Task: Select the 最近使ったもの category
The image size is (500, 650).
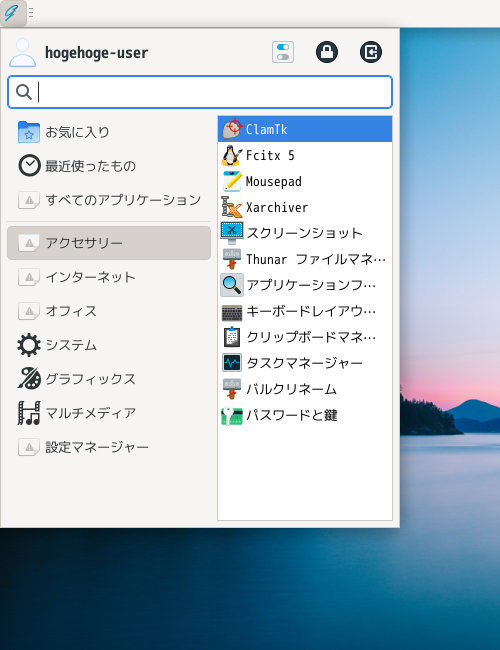Action: tap(109, 166)
